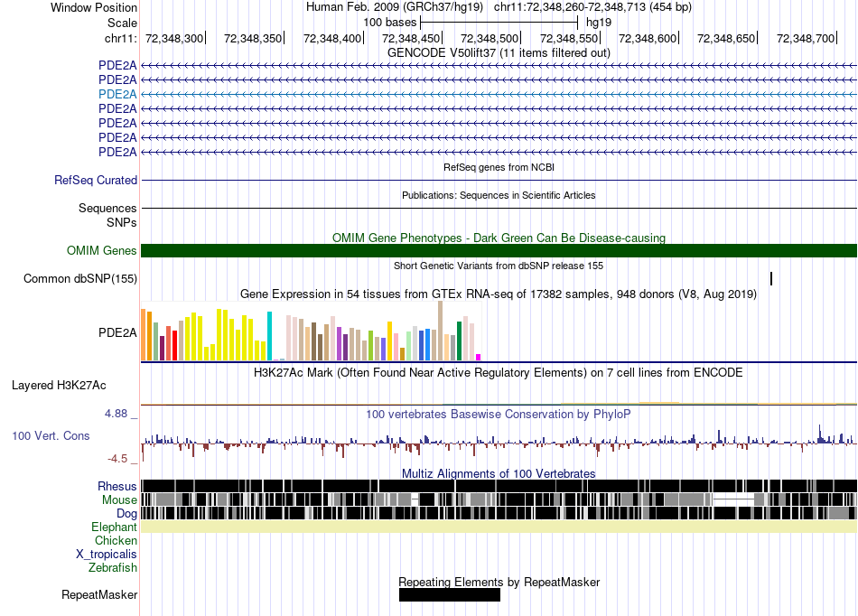858x616 pixels.
Task: Click the SNPs track label
Action: point(122,223)
